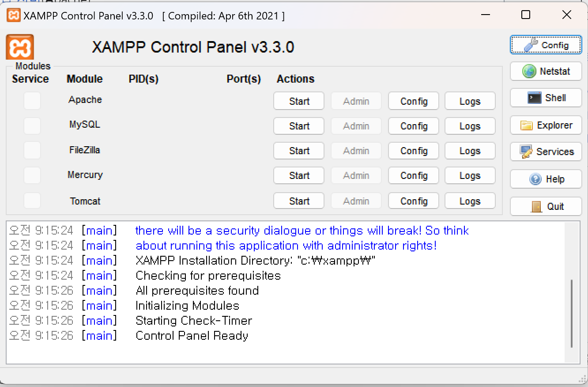
Task: Toggle the Apache service checkbox
Action: (32, 101)
